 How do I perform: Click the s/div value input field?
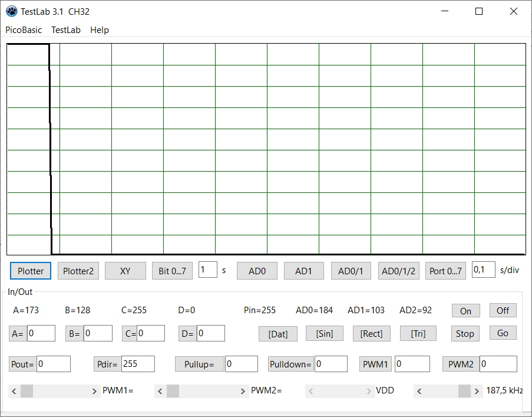coord(483,270)
